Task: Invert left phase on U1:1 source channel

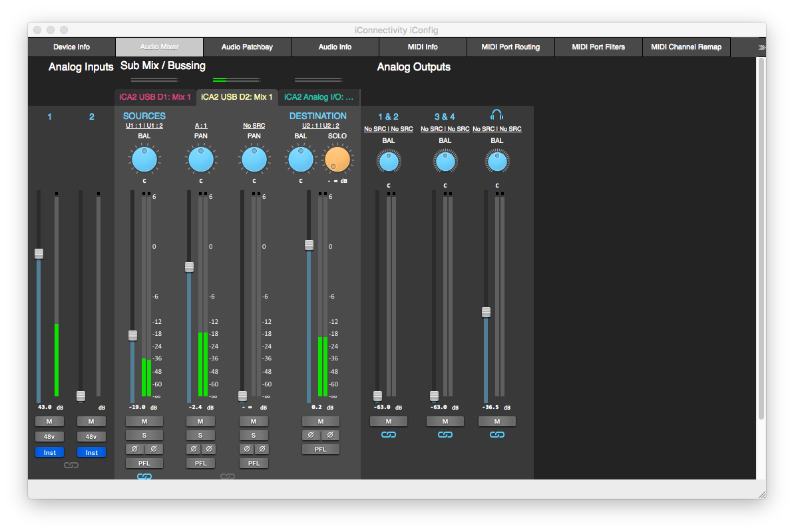Action: (134, 449)
